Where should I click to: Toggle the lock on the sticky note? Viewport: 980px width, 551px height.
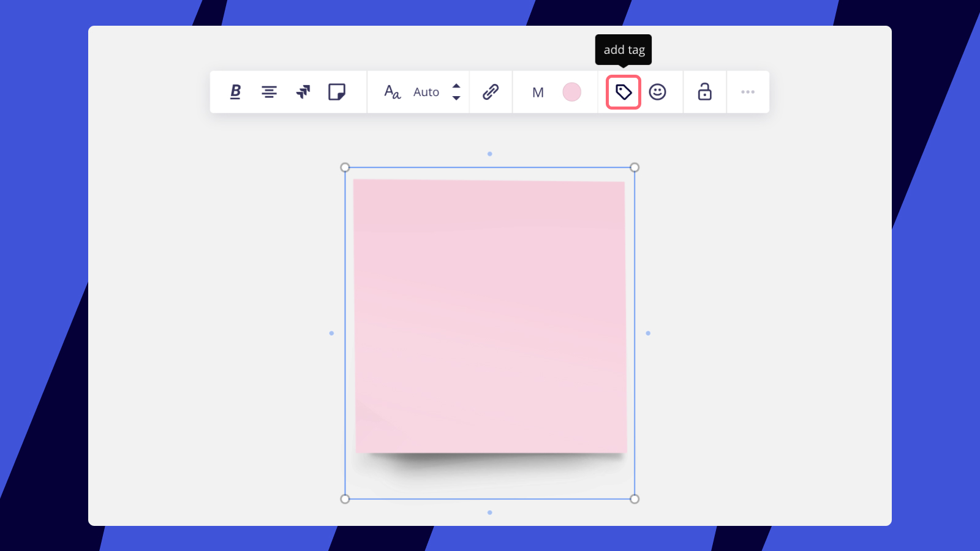coord(704,92)
